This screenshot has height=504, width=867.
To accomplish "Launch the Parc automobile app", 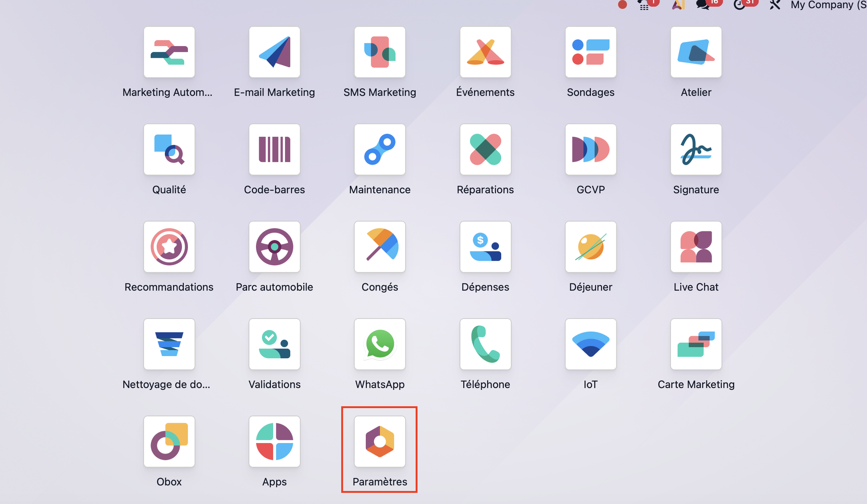I will 274,247.
